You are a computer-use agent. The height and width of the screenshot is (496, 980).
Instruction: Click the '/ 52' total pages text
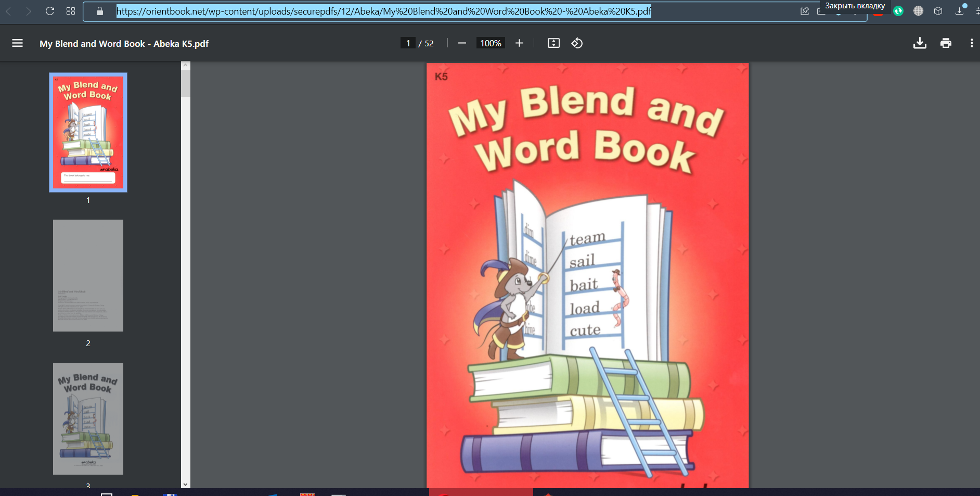[426, 44]
